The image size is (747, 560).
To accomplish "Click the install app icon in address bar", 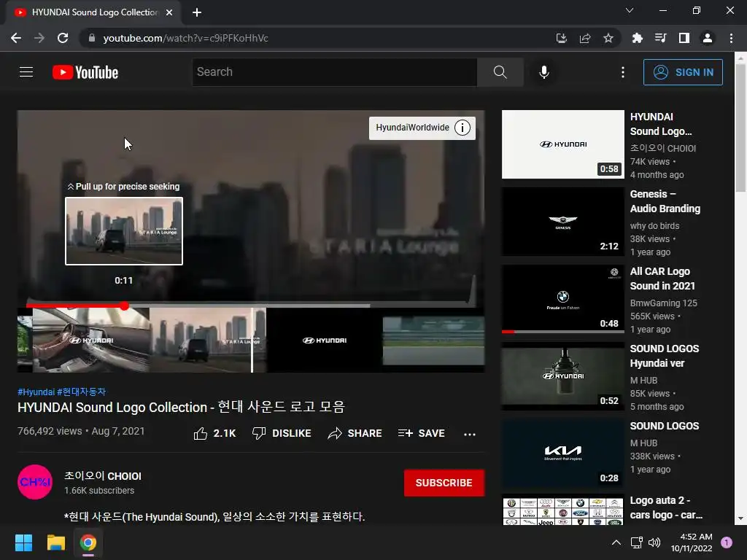I will coord(562,38).
